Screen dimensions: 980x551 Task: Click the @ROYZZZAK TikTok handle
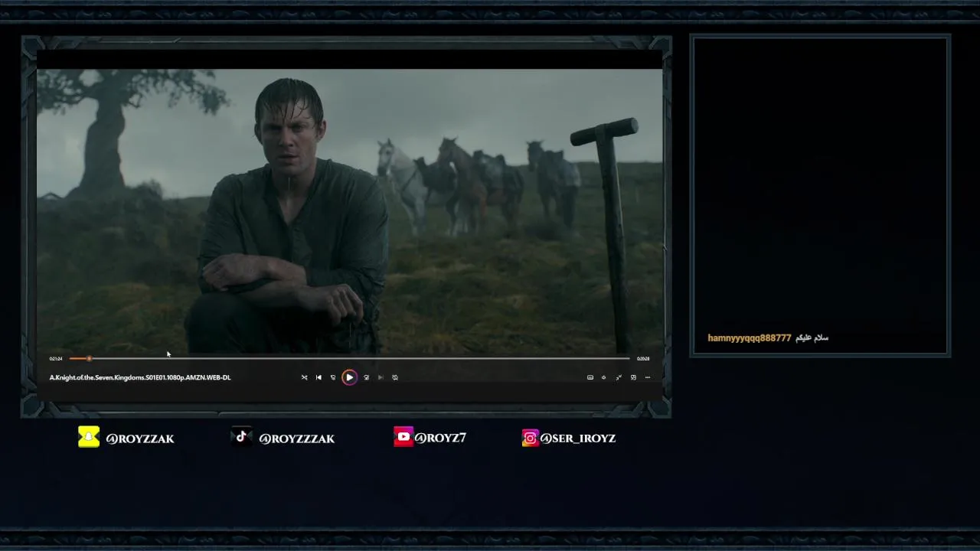tap(297, 439)
